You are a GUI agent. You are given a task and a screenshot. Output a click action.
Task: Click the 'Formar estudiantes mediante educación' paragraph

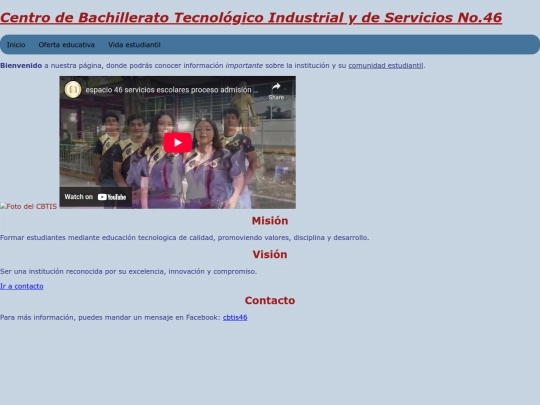pyautogui.click(x=185, y=238)
